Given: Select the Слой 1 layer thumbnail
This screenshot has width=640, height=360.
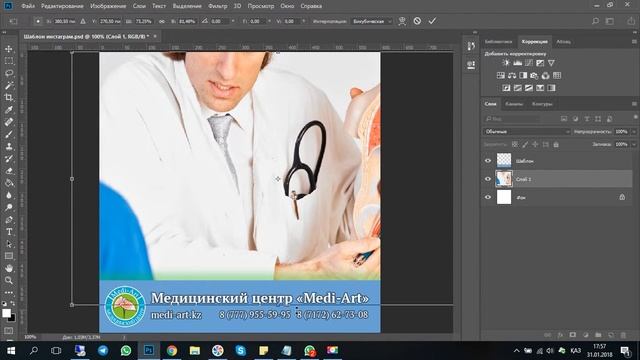Looking at the screenshot, I should tap(504, 179).
